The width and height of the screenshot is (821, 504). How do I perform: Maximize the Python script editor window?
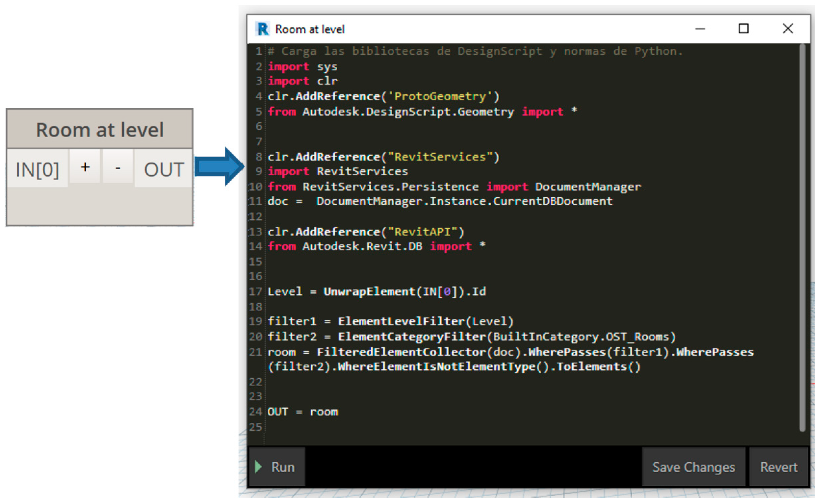(743, 29)
